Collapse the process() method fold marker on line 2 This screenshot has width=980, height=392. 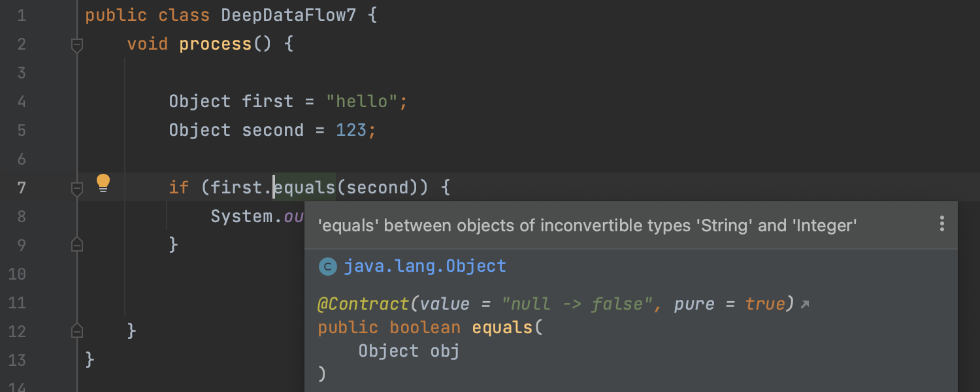pyautogui.click(x=77, y=45)
